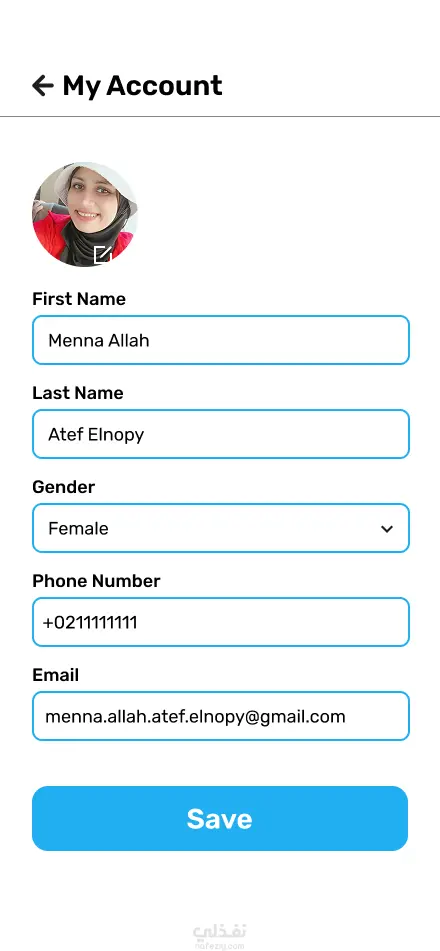The image size is (440, 951).
Task: Open the Gender combo box showing Female
Action: tap(221, 528)
